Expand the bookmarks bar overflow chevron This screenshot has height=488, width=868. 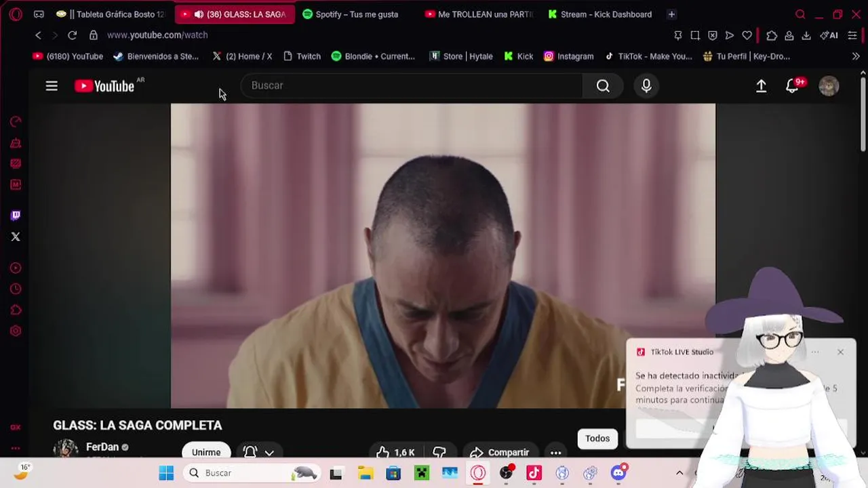856,56
